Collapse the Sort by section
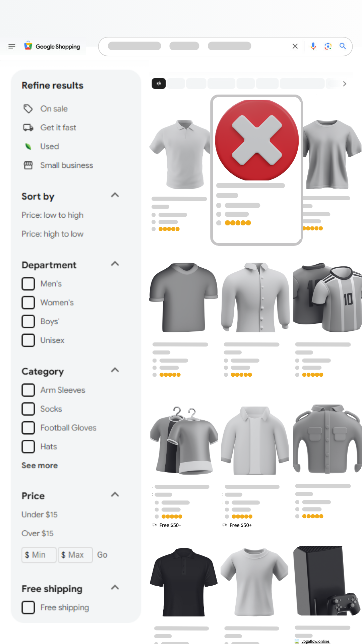The image size is (362, 644). pyautogui.click(x=115, y=195)
